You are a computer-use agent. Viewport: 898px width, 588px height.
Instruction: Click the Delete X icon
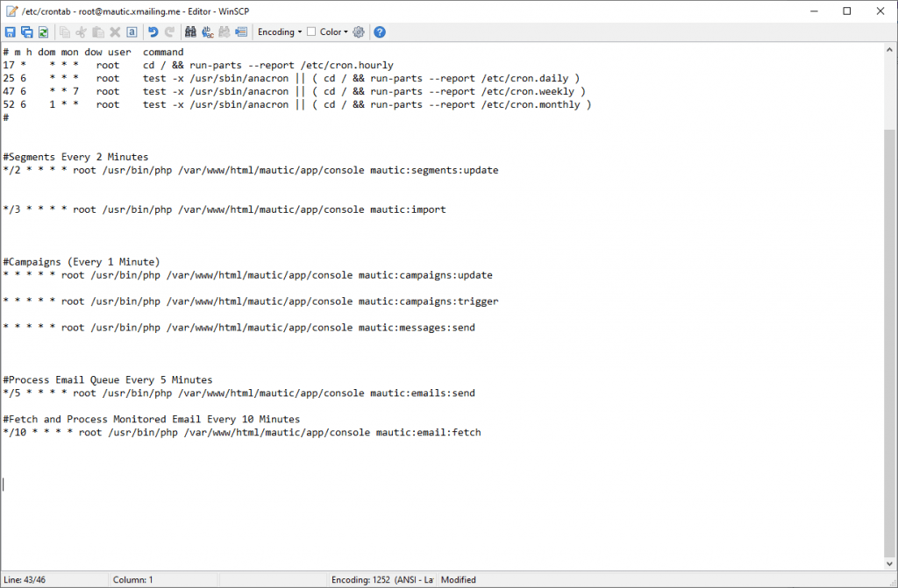pos(115,32)
